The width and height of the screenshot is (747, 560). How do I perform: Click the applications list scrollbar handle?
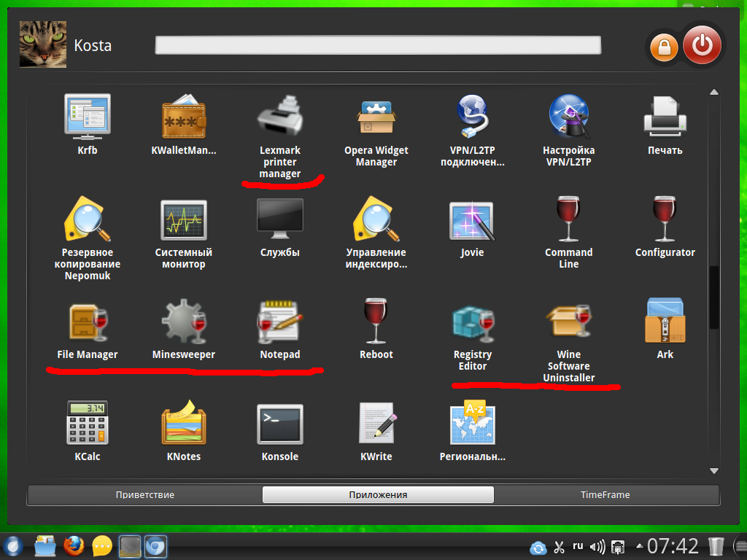coord(713,297)
